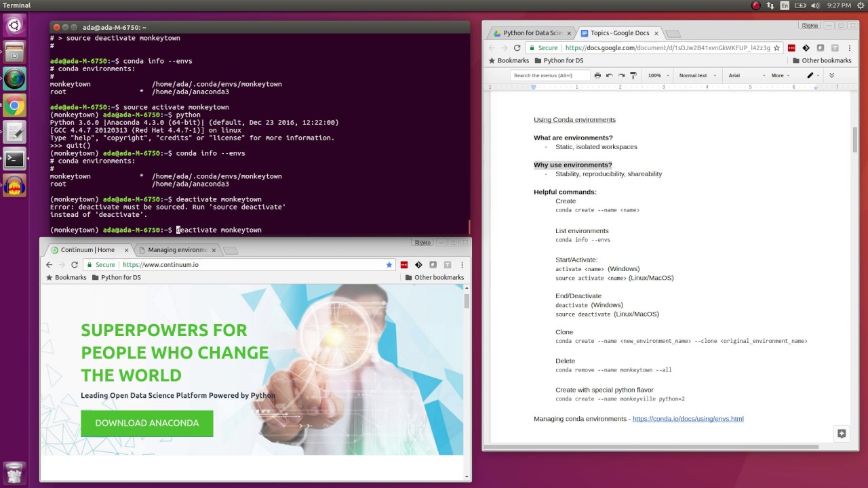
Task: Open Other bookmarks in Continuum window
Action: tap(434, 278)
